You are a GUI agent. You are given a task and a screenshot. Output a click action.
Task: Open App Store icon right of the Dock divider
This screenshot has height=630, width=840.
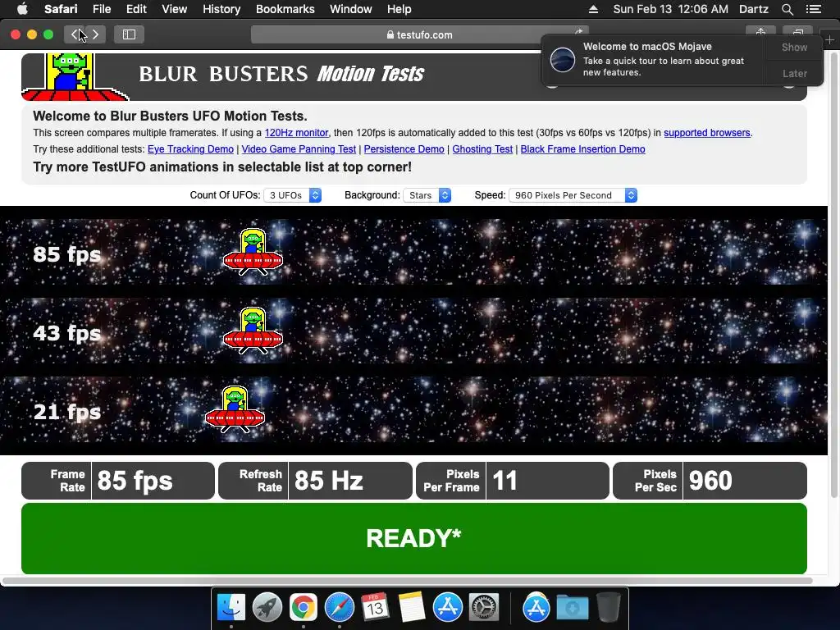click(x=536, y=608)
